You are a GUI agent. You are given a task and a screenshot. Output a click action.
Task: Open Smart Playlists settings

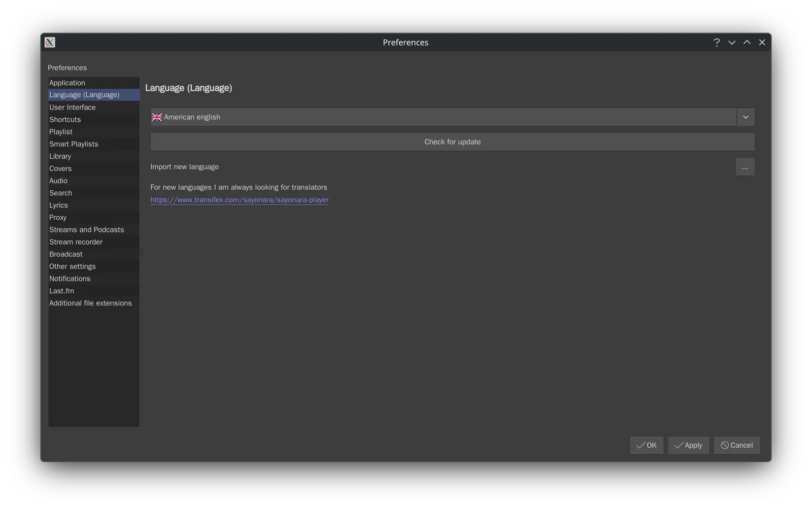(94, 144)
